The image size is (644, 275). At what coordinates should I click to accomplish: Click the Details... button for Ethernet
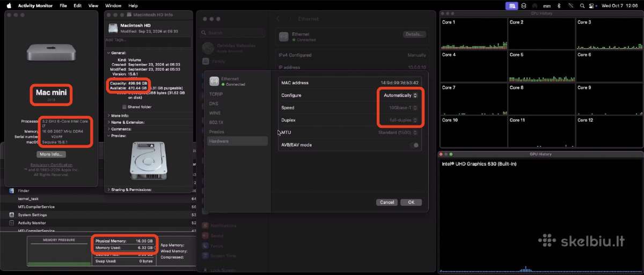pyautogui.click(x=414, y=34)
